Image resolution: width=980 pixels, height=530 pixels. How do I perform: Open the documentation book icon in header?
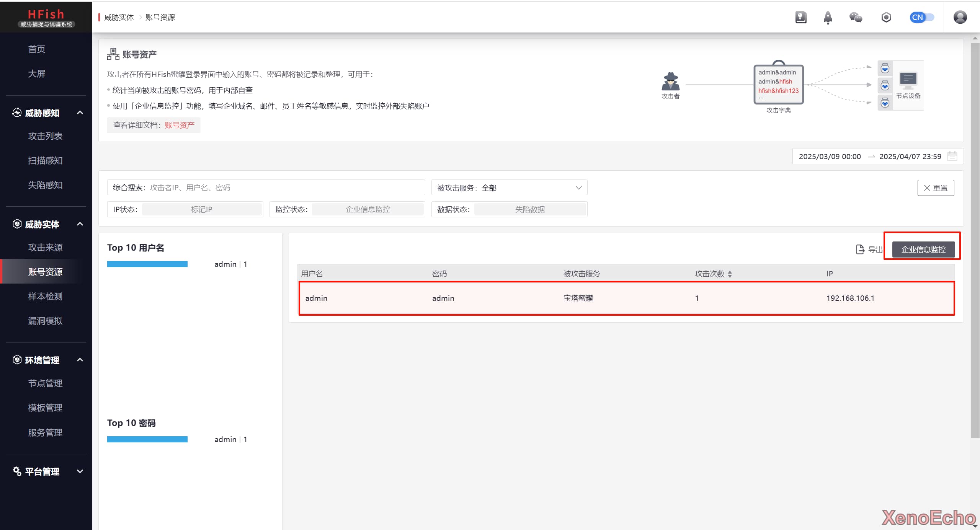(x=800, y=17)
